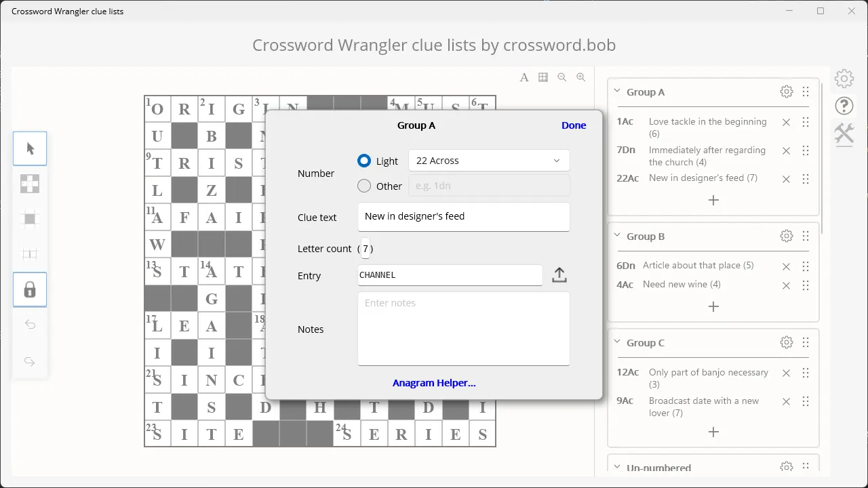Click the Entry field containing CHANNEL
Screen dimensions: 868x488
(450, 275)
